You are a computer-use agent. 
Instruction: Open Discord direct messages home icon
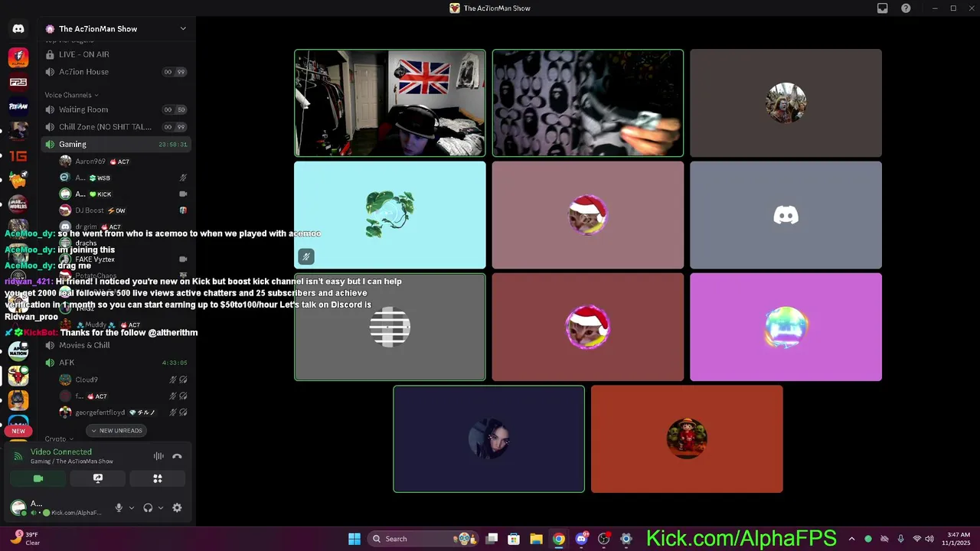(x=18, y=28)
